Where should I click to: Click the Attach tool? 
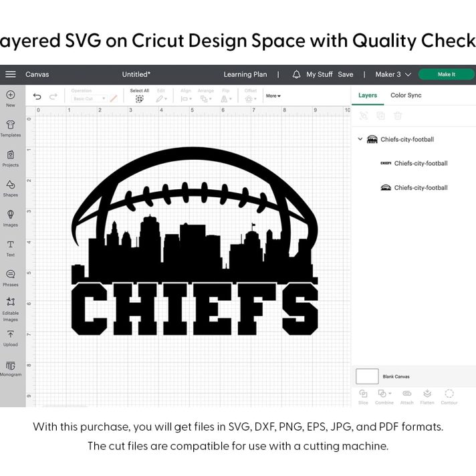(406, 397)
